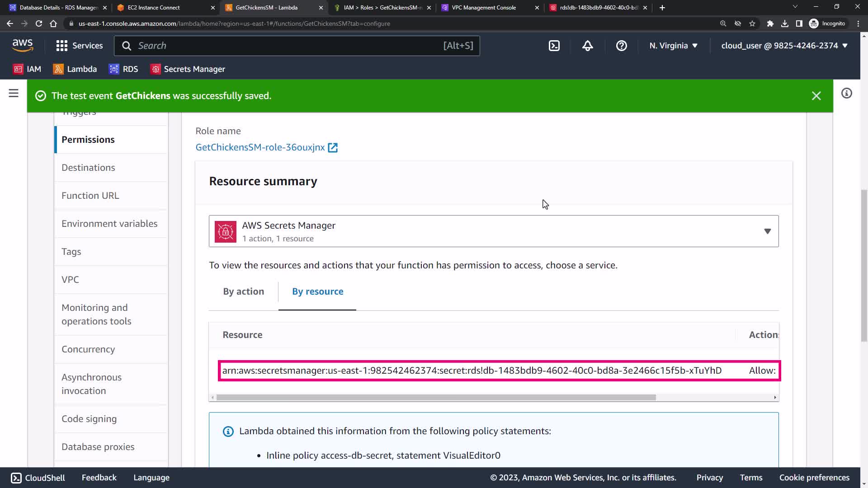Switch to the By action tab
Image resolution: width=868 pixels, height=488 pixels.
(243, 291)
